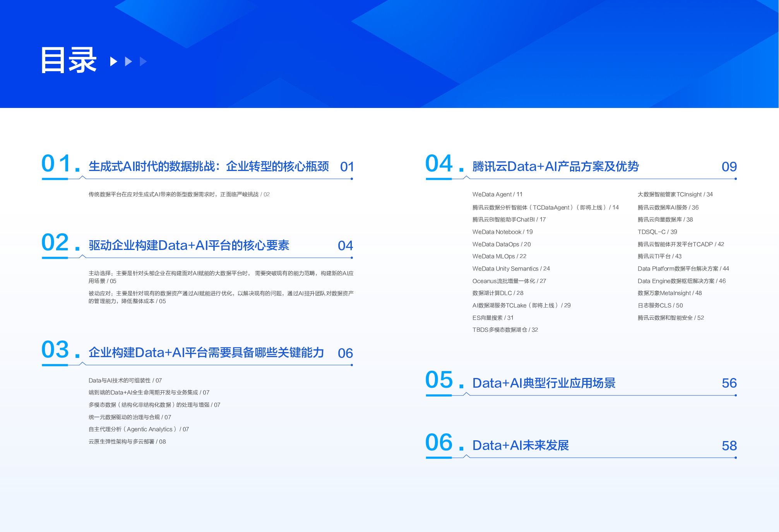This screenshot has width=779, height=532.
Task: Click the large 04 chapter number
Action: 439,163
